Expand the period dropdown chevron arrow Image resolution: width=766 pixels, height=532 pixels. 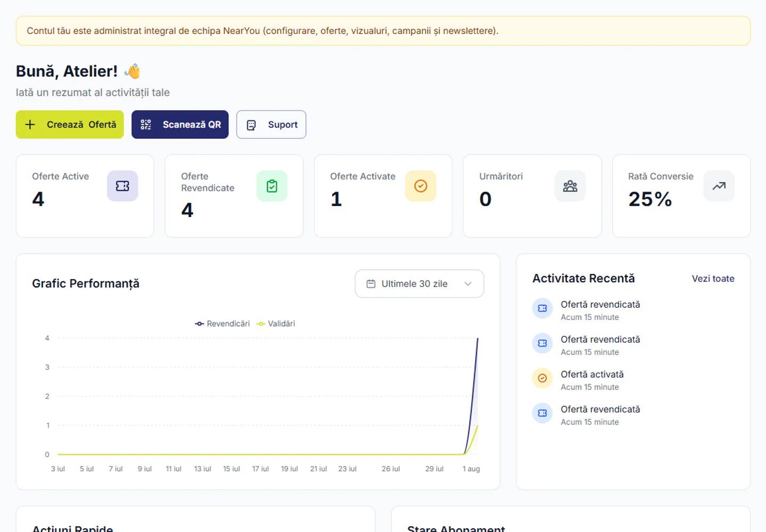tap(468, 284)
